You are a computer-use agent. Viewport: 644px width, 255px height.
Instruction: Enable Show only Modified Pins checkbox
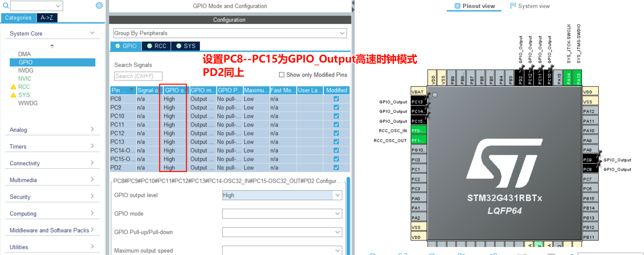coord(281,75)
